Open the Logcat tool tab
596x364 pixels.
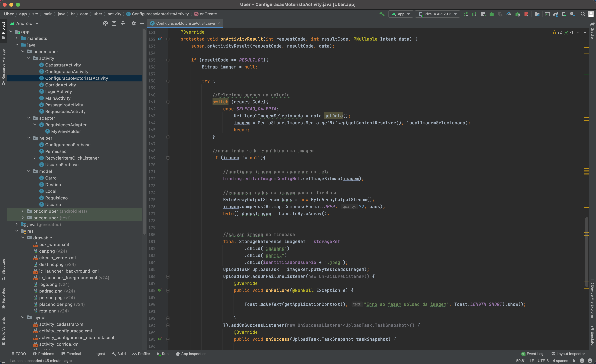pos(96,354)
